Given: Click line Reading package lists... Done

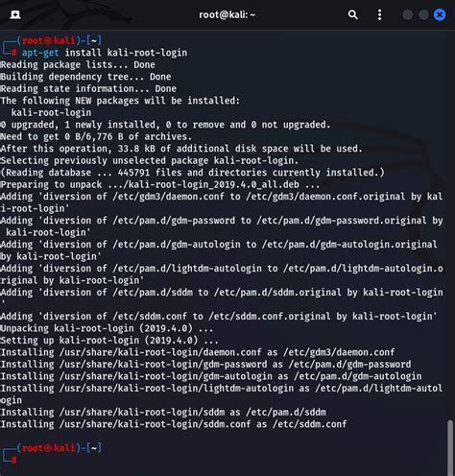Looking at the screenshot, I should pos(78,64).
